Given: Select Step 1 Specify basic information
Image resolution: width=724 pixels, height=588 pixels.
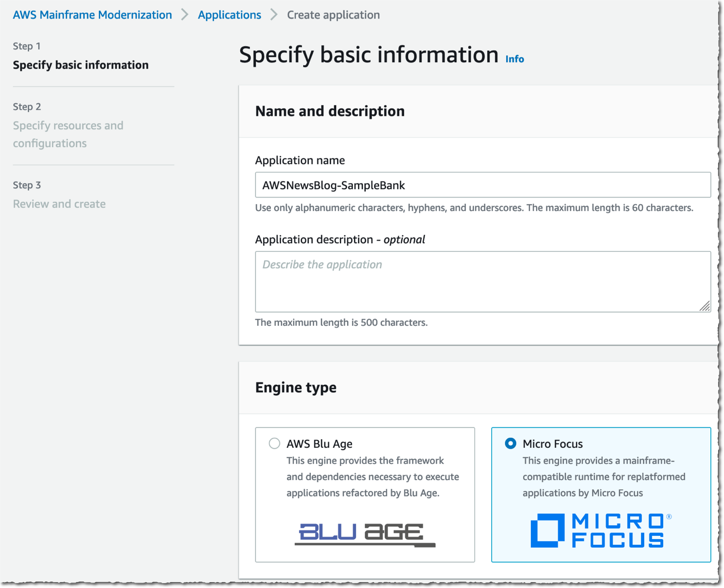Looking at the screenshot, I should 81,65.
